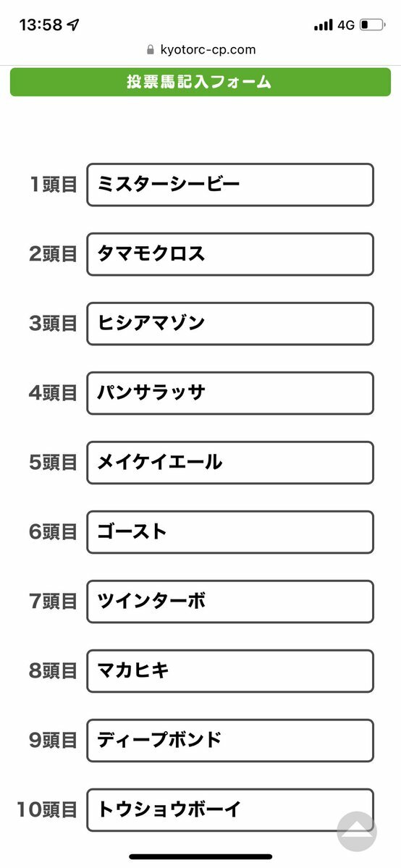401x868 pixels.
Task: Select the 6頭目 field containing ゴースト
Action: 230,532
